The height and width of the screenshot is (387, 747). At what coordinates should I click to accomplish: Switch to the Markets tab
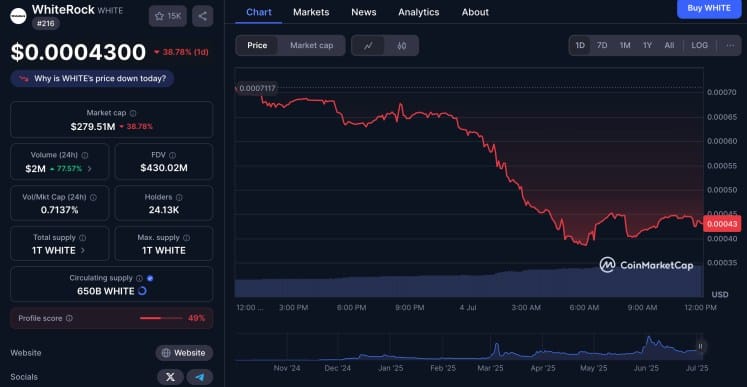click(311, 12)
